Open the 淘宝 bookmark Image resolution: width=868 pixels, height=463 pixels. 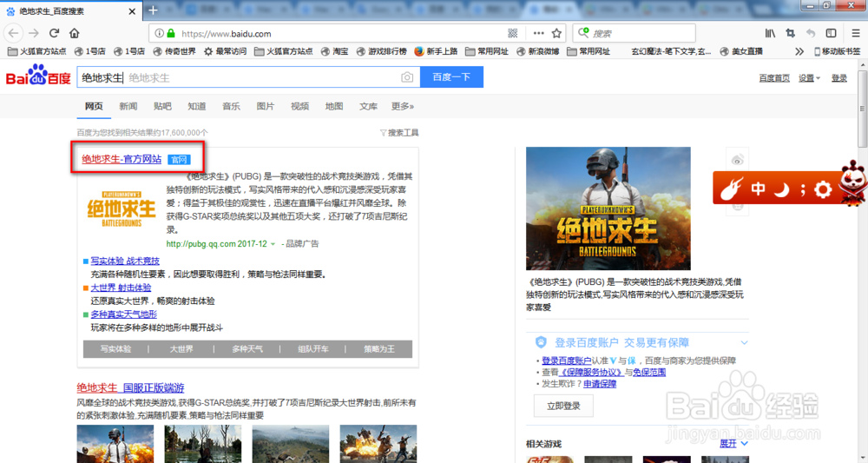(x=334, y=51)
